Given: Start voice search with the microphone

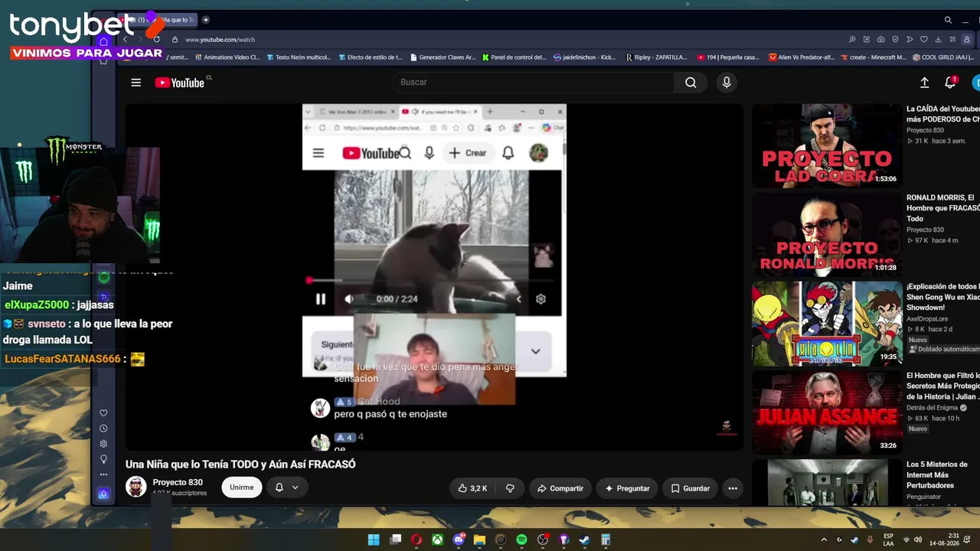Looking at the screenshot, I should (x=727, y=83).
